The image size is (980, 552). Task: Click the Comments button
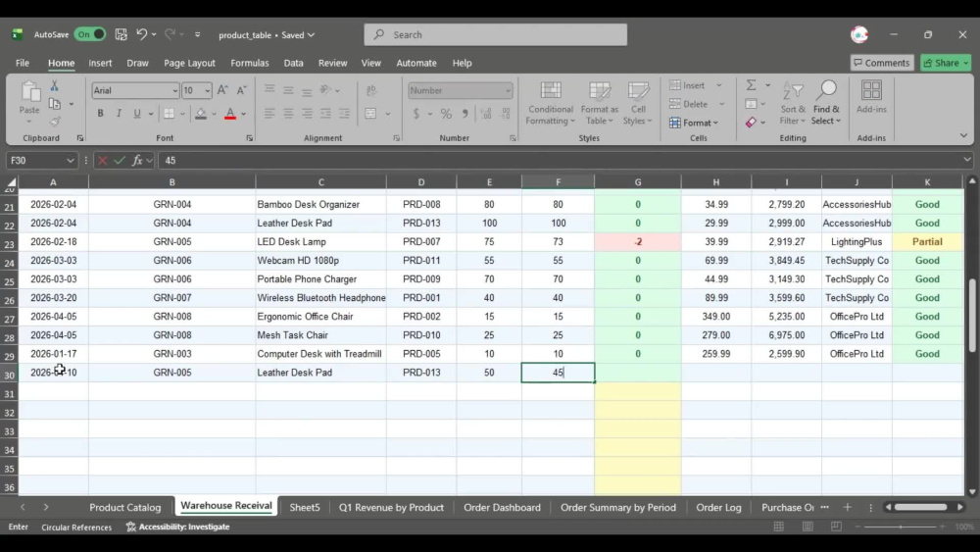pyautogui.click(x=882, y=63)
